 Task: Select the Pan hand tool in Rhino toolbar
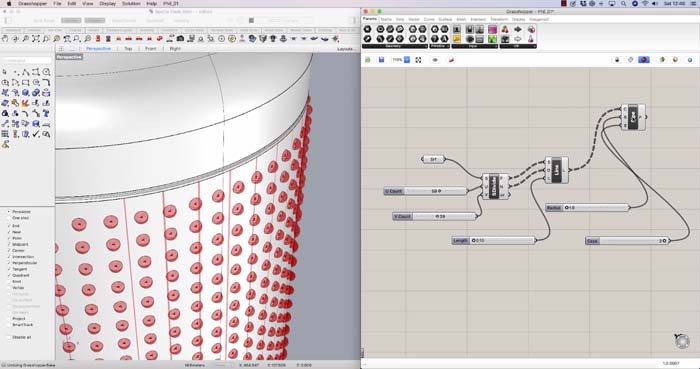tap(6, 39)
